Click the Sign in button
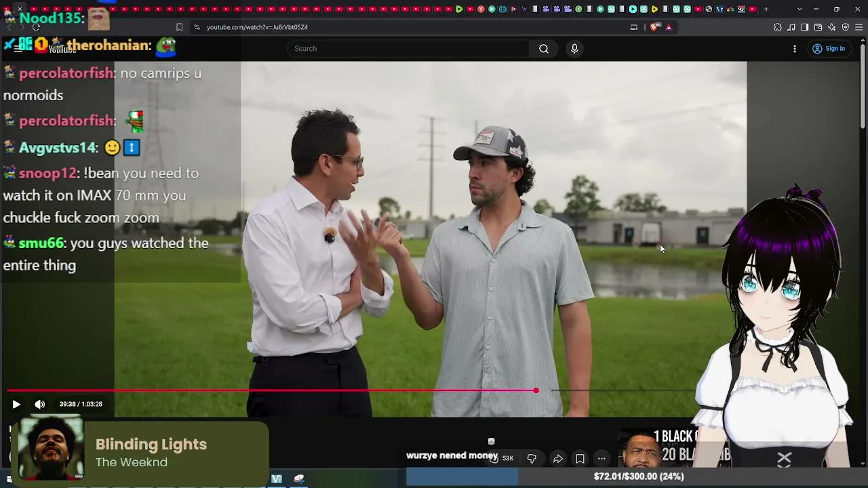Viewport: 868px width, 488px height. [829, 49]
